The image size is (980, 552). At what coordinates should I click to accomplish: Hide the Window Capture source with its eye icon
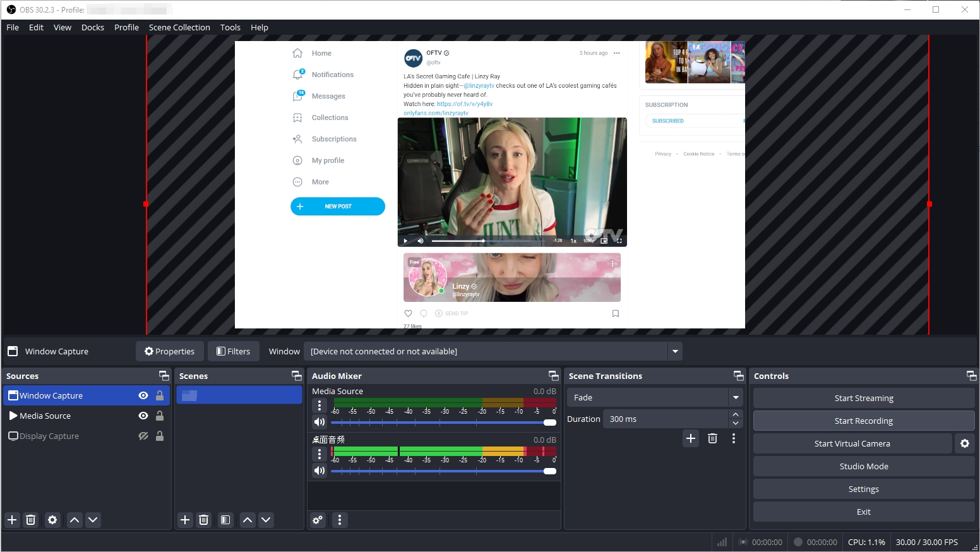click(x=143, y=395)
